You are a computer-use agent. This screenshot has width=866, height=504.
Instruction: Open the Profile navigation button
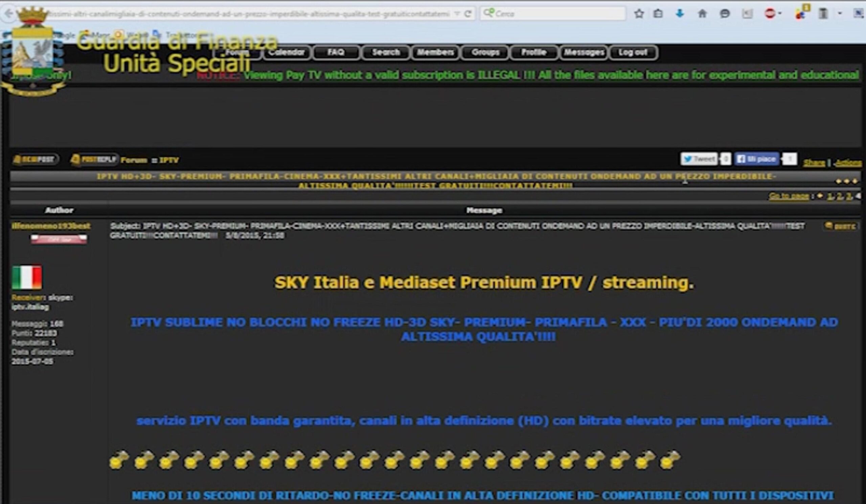pos(534,52)
